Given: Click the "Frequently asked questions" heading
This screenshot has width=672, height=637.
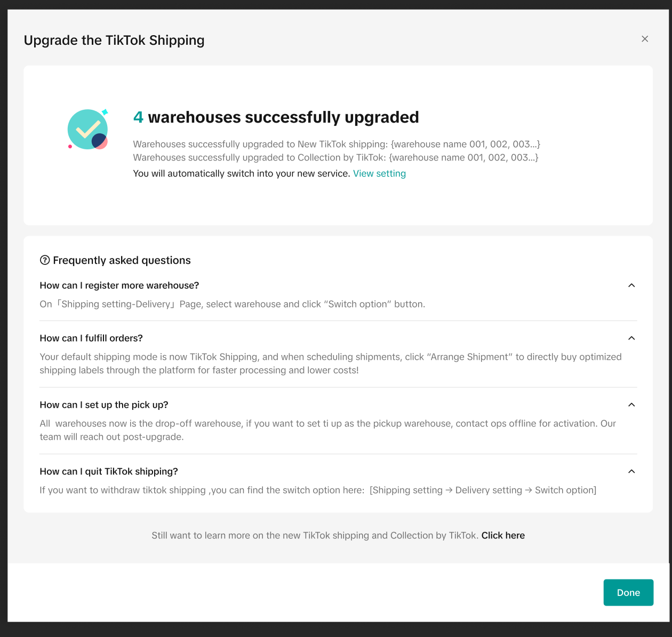Looking at the screenshot, I should point(122,261).
